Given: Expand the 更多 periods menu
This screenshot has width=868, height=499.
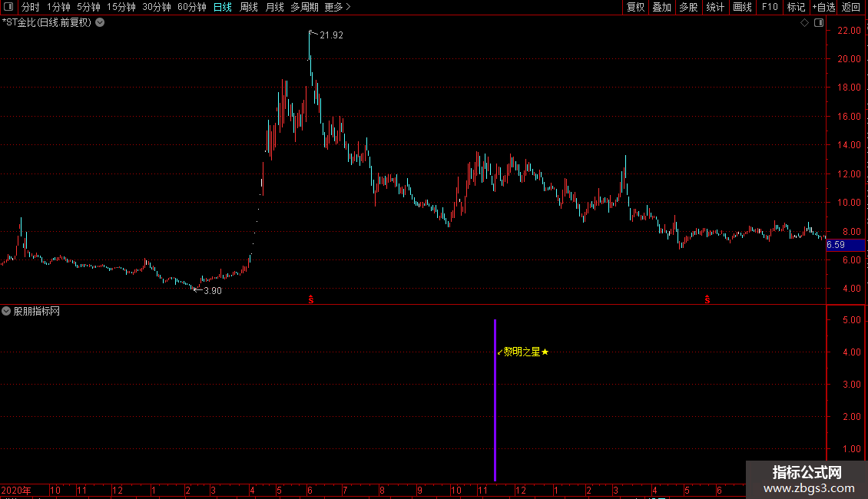Looking at the screenshot, I should pyautogui.click(x=337, y=7).
